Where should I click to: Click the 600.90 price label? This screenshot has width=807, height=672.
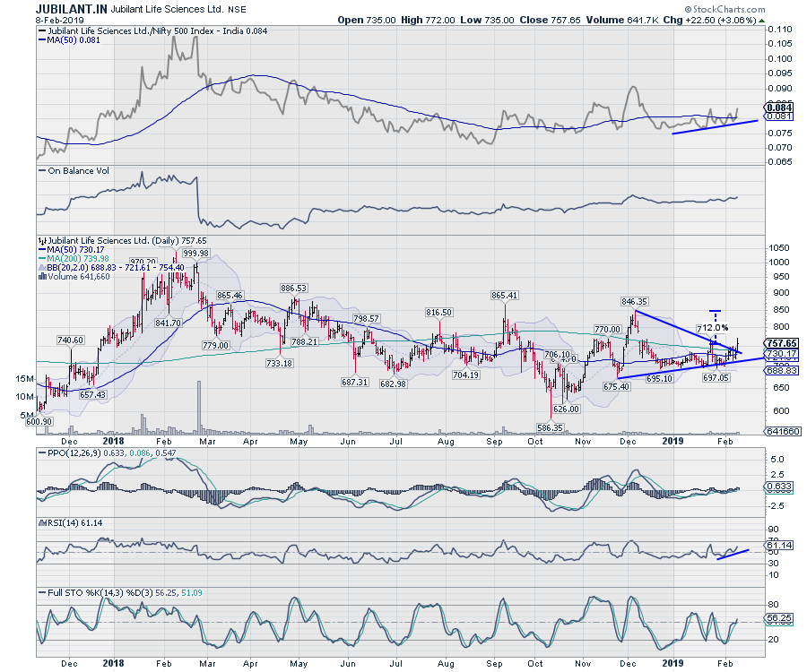pyautogui.click(x=39, y=422)
